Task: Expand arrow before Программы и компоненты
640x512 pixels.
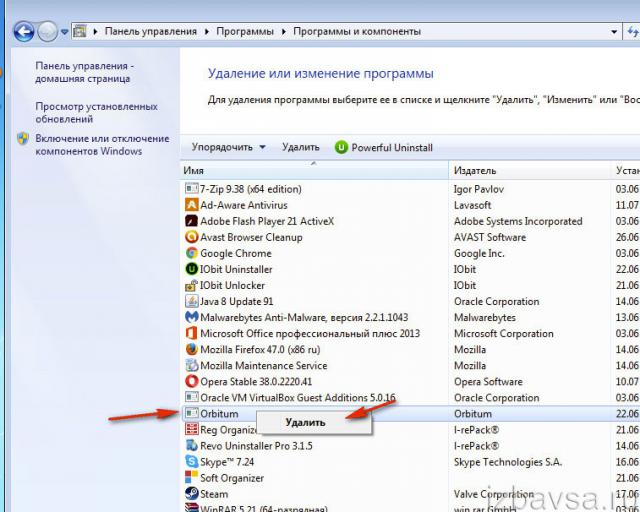Action: pyautogui.click(x=284, y=31)
